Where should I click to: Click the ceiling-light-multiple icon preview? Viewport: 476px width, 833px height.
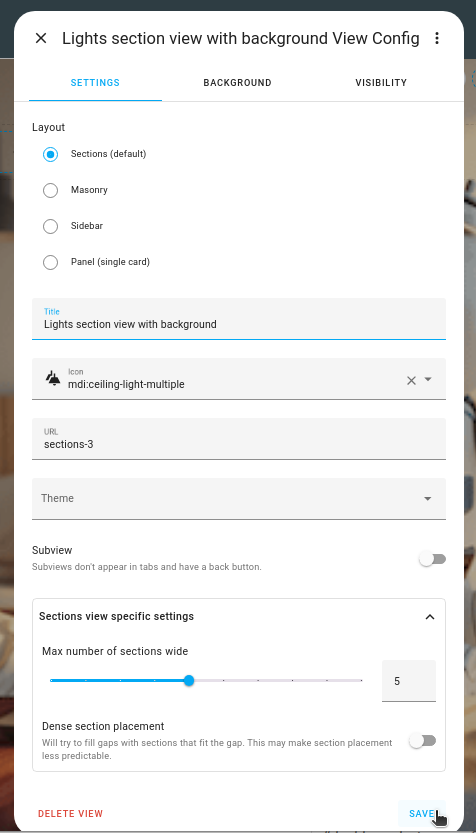53,378
